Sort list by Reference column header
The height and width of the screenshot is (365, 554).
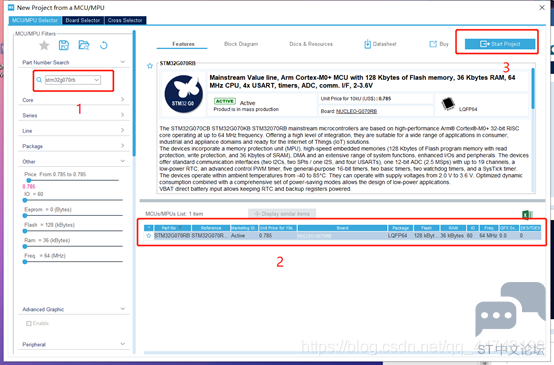(x=211, y=228)
